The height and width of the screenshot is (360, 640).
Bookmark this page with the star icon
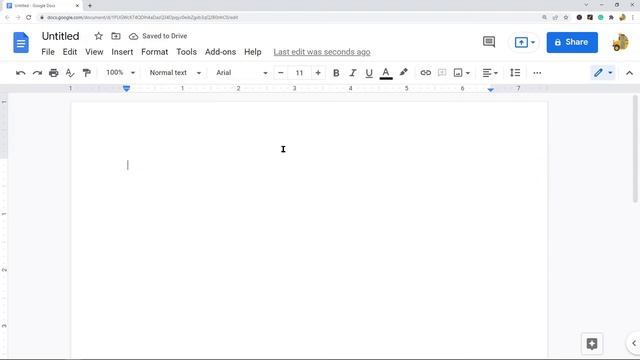(566, 18)
